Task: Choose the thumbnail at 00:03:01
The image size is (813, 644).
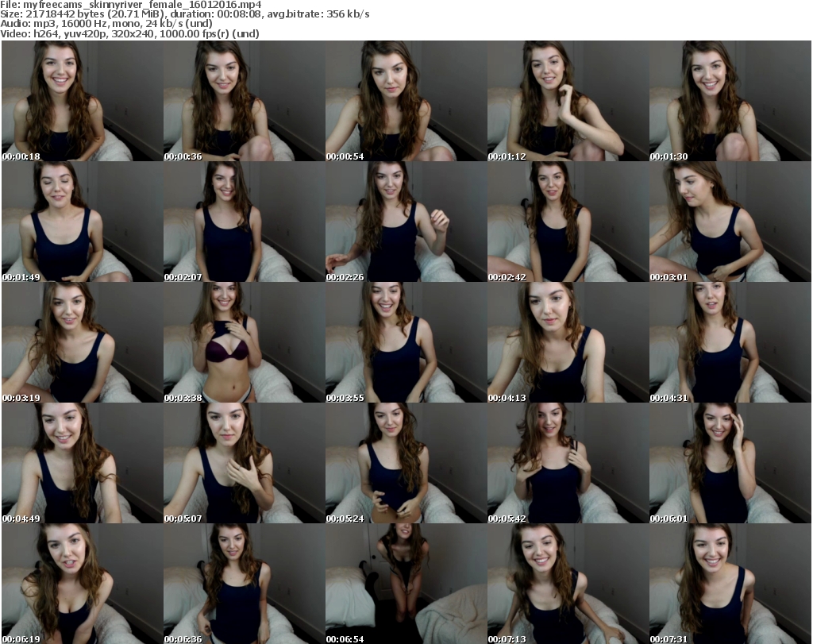Action: pos(730,222)
